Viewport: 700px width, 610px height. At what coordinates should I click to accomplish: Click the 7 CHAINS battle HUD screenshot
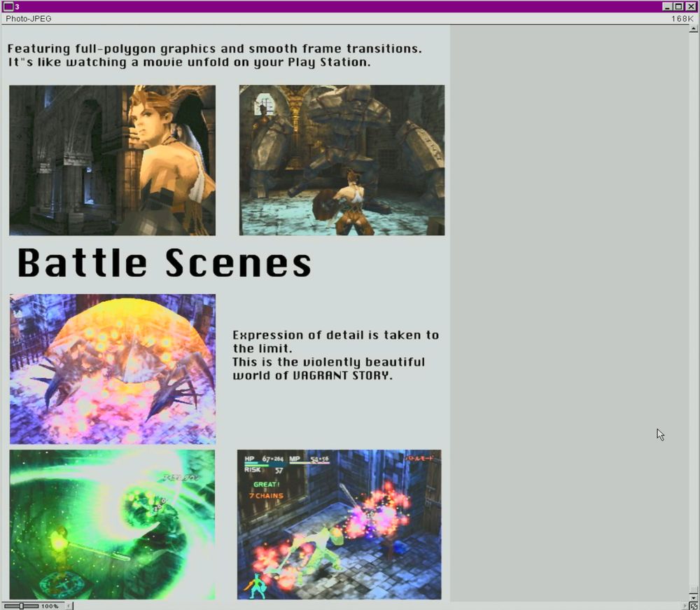coord(339,525)
